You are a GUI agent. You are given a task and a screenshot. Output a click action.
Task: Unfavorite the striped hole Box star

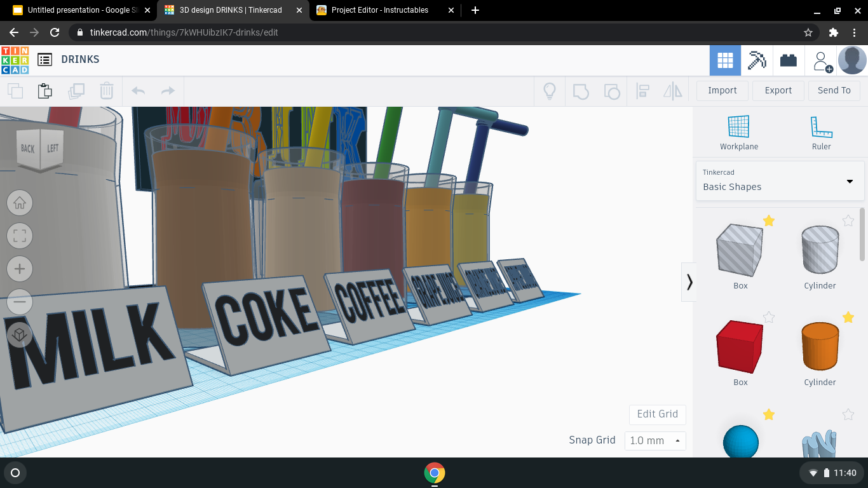pyautogui.click(x=769, y=220)
